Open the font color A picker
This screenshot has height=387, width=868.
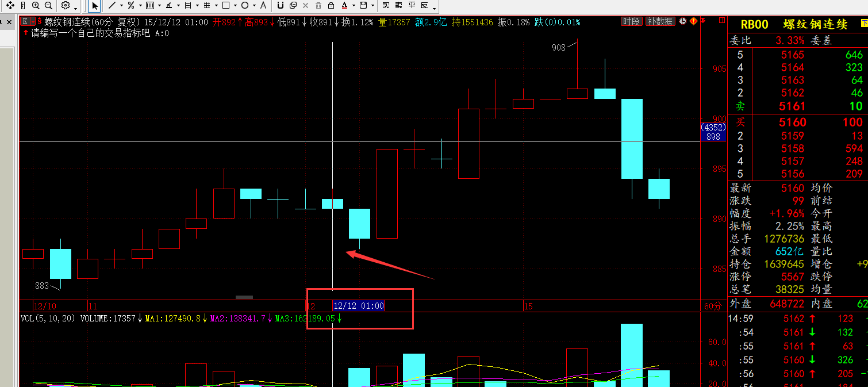click(344, 5)
